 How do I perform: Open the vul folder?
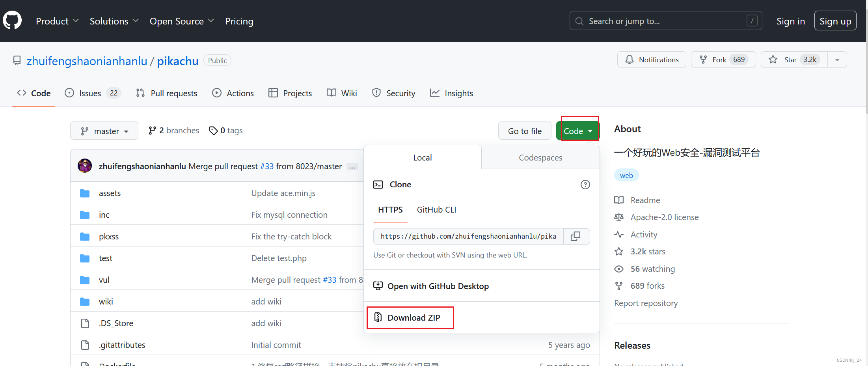click(104, 280)
